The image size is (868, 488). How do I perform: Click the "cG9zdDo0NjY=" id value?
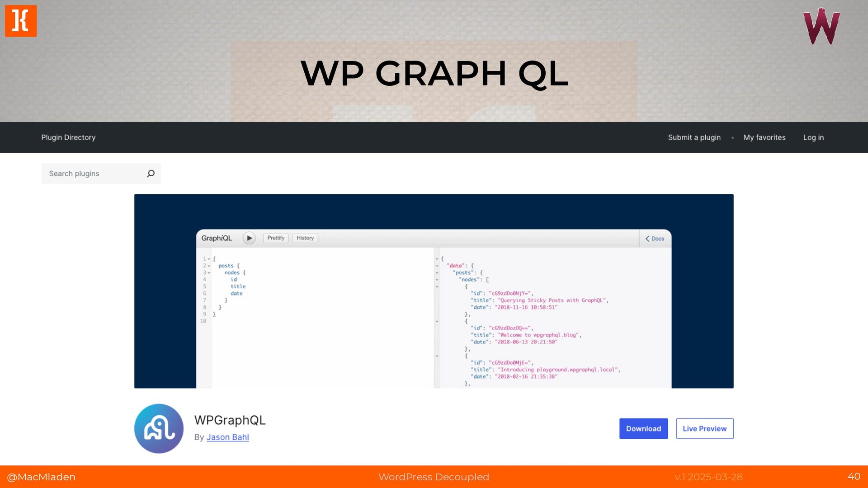coord(511,294)
